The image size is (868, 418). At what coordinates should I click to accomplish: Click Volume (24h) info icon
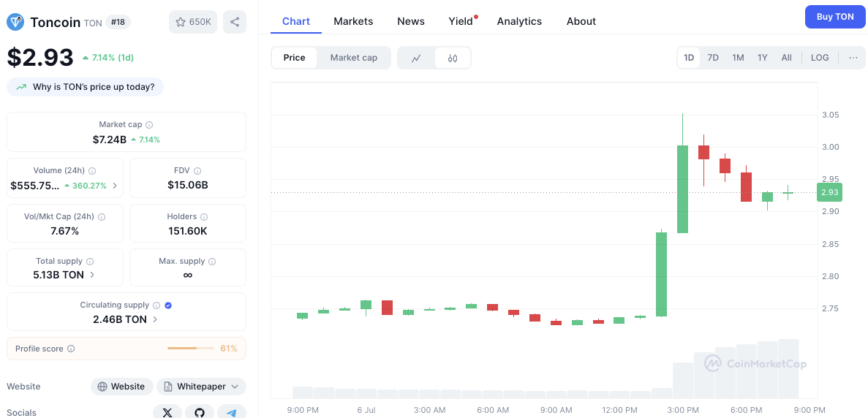(x=92, y=171)
